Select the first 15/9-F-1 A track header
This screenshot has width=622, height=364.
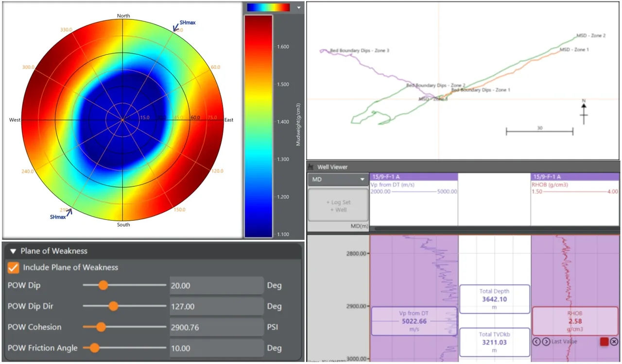[414, 177]
